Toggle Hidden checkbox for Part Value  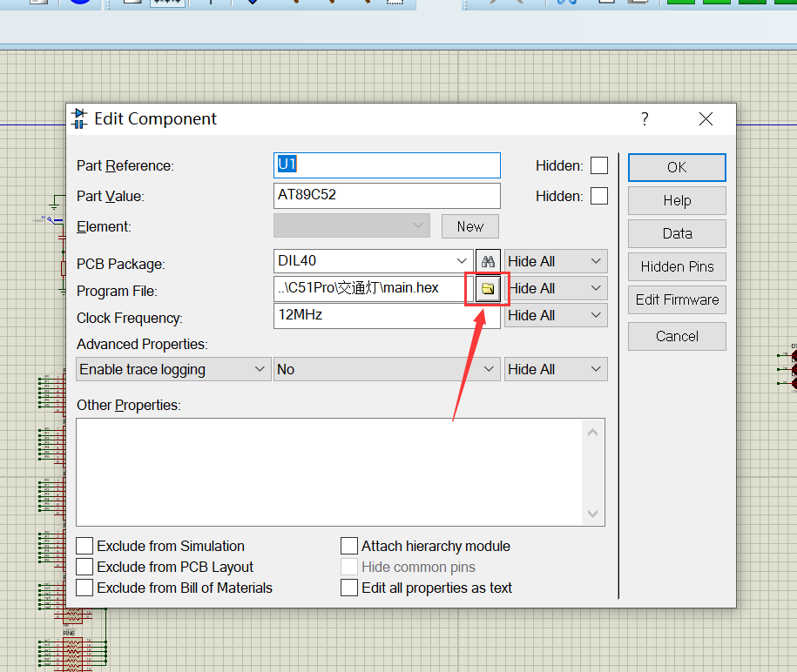(599, 196)
